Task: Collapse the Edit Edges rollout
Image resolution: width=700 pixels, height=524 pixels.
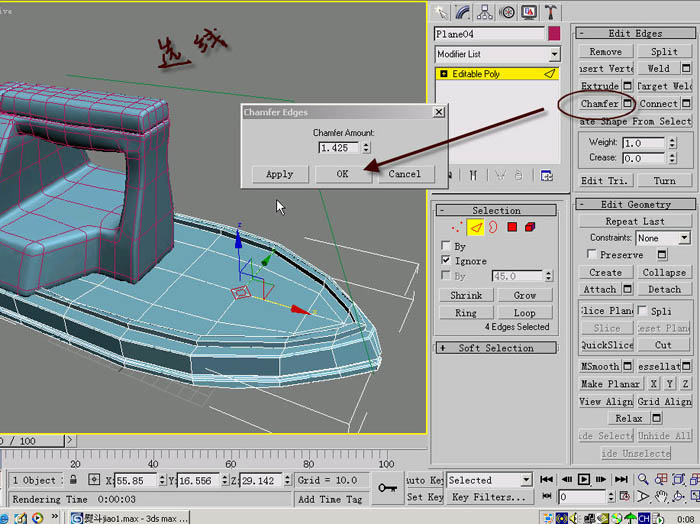Action: (x=582, y=33)
